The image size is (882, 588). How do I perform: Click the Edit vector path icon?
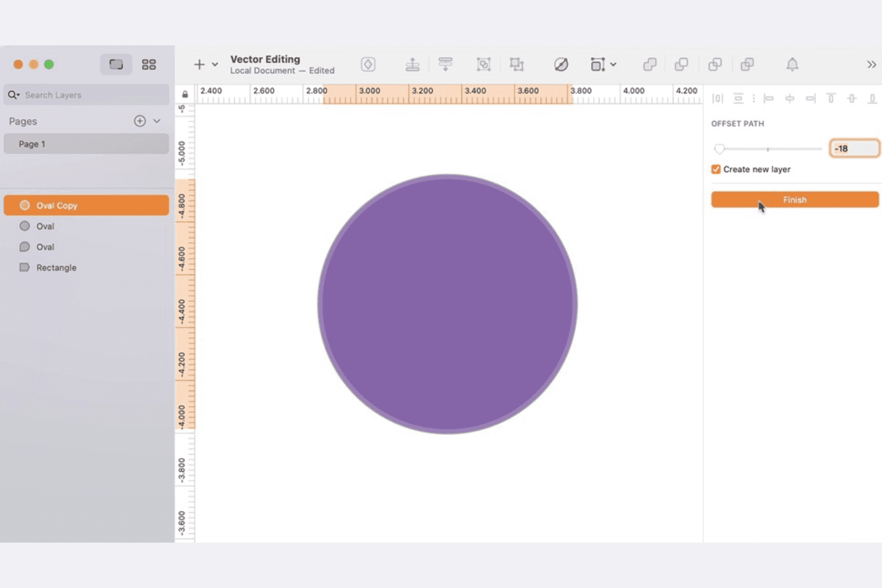(x=561, y=64)
